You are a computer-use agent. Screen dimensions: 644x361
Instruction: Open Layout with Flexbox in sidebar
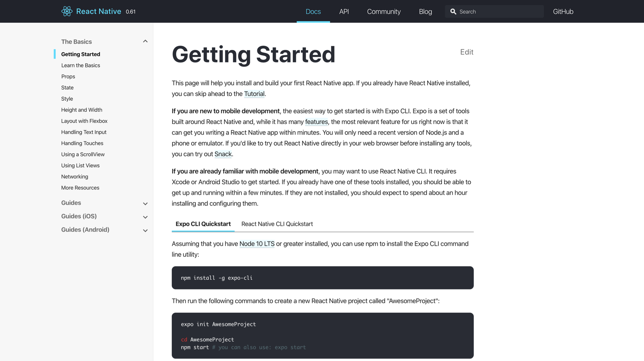84,121
